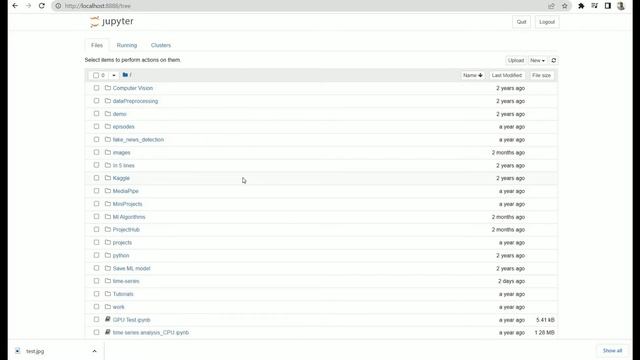Open the GPU Test.ipynb notebook

click(x=131, y=320)
